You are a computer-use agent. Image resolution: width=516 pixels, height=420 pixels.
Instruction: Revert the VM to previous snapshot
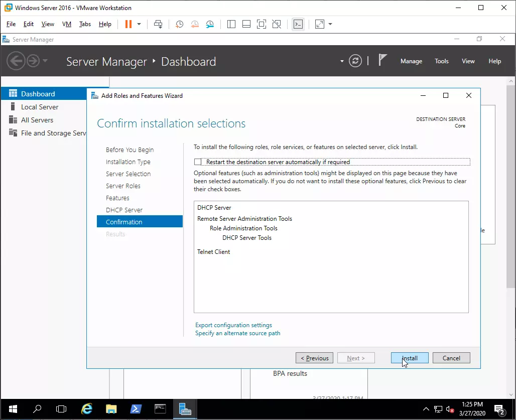(195, 24)
